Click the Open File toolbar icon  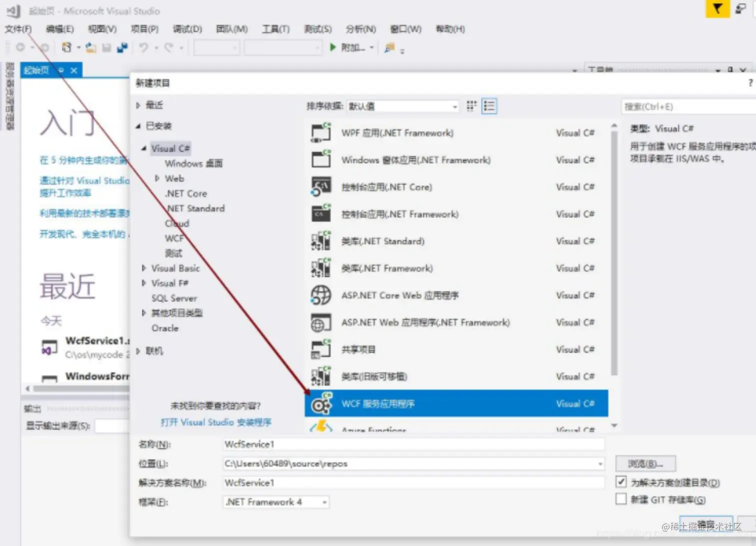[91, 47]
